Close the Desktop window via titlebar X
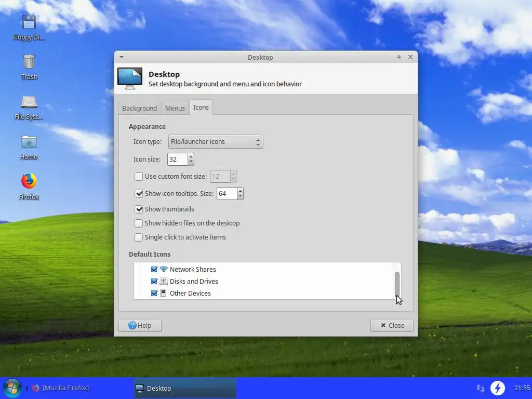 point(410,57)
